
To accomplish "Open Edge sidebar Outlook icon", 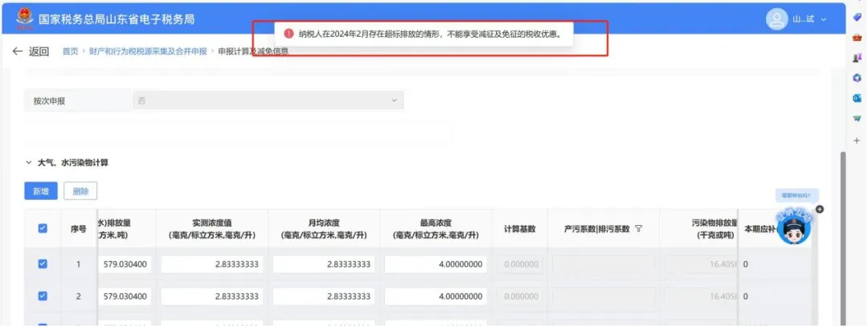I will (857, 98).
